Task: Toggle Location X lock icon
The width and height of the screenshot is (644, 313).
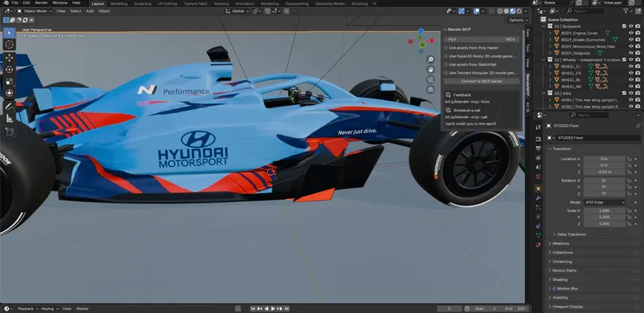Action: 629,159
